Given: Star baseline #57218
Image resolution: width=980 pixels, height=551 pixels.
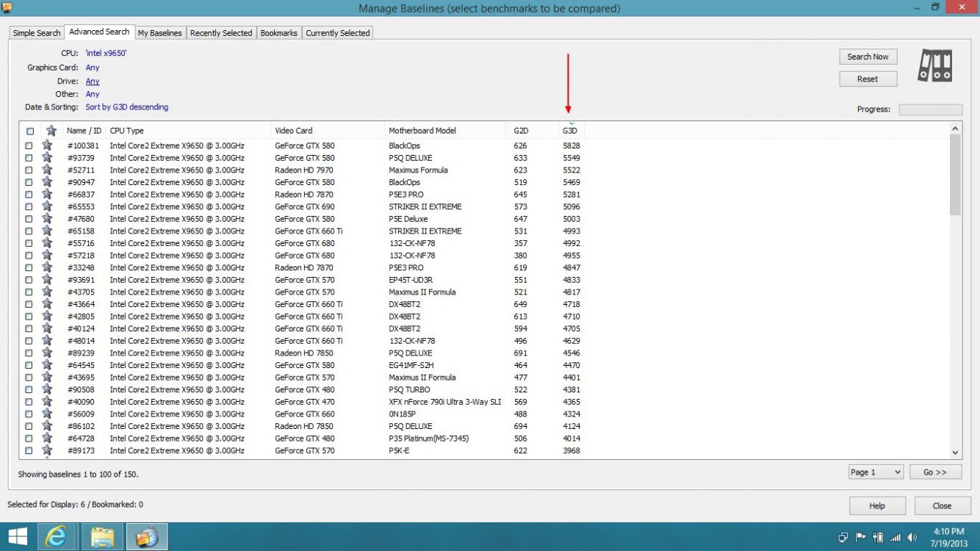Looking at the screenshot, I should (x=48, y=256).
